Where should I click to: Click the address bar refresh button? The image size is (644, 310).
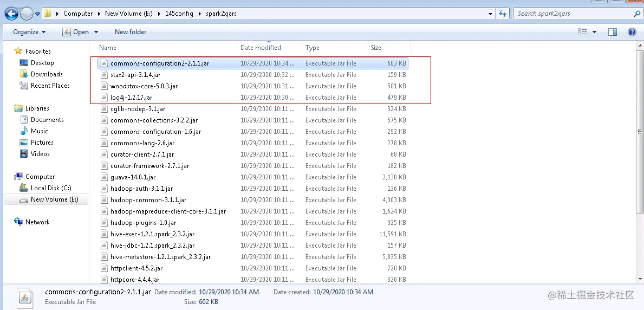coord(503,14)
